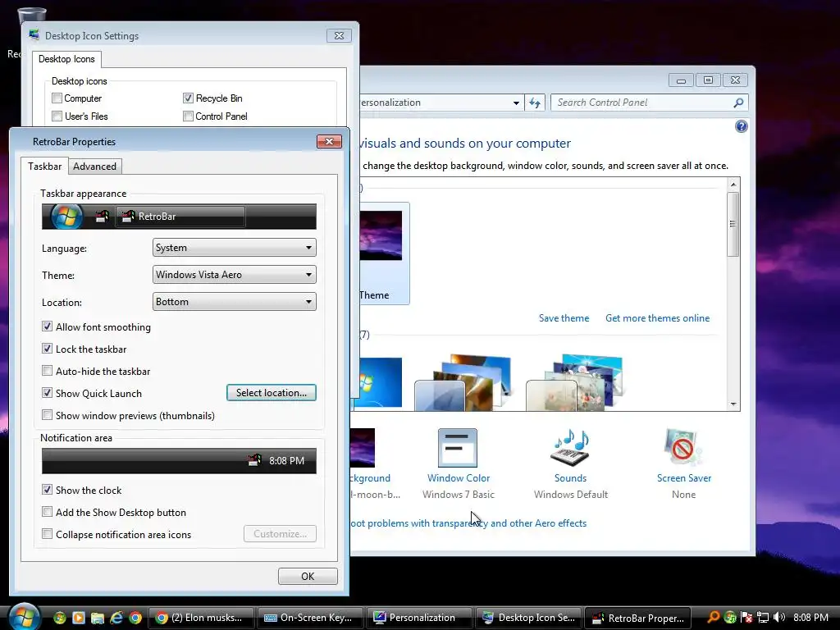
Task: Click the volume speaker icon in system tray
Action: [779, 617]
